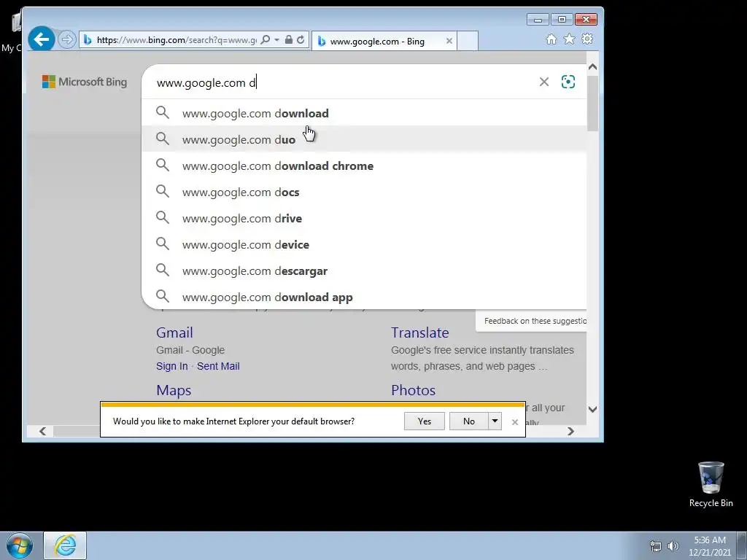Click into the Bing search text box
The width and height of the screenshot is (747, 560).
pos(343,82)
